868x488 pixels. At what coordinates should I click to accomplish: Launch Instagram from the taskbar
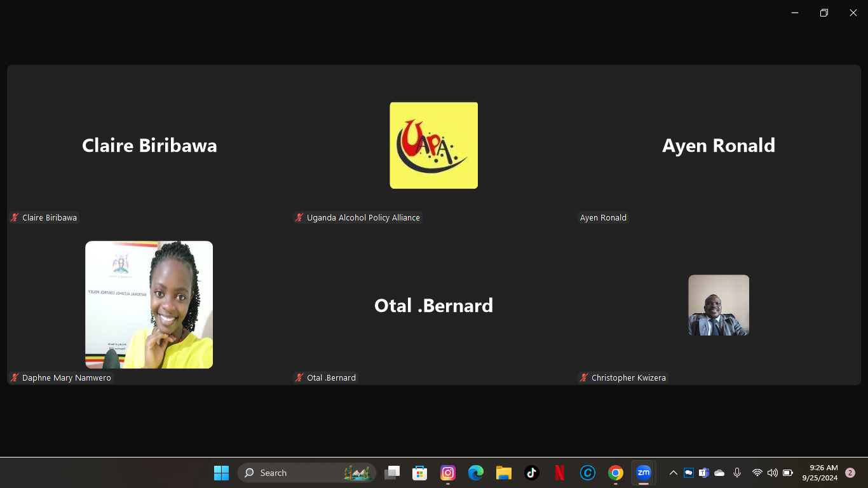(x=448, y=473)
